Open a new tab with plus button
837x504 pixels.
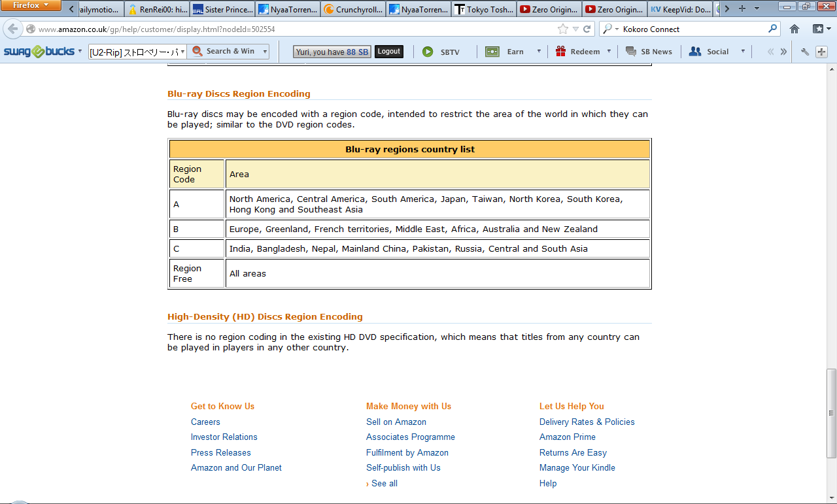(742, 9)
